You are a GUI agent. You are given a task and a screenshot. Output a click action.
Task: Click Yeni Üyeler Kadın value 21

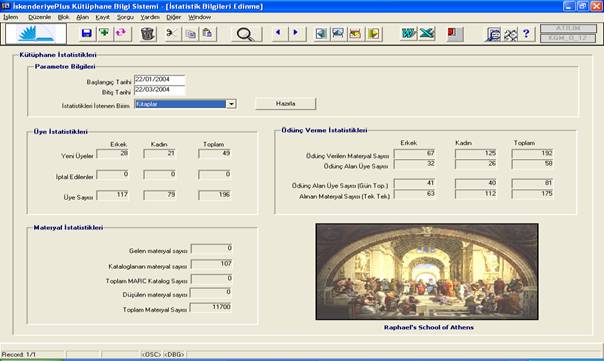click(159, 154)
